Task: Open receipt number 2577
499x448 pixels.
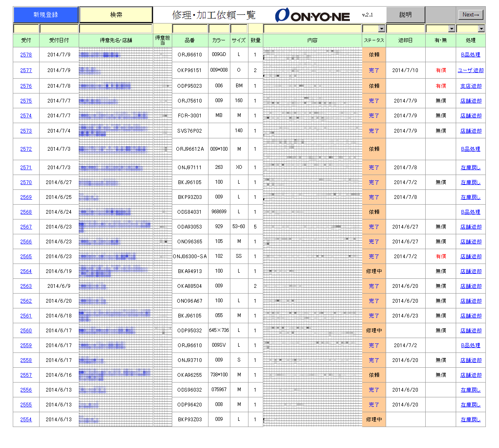Action: point(26,70)
